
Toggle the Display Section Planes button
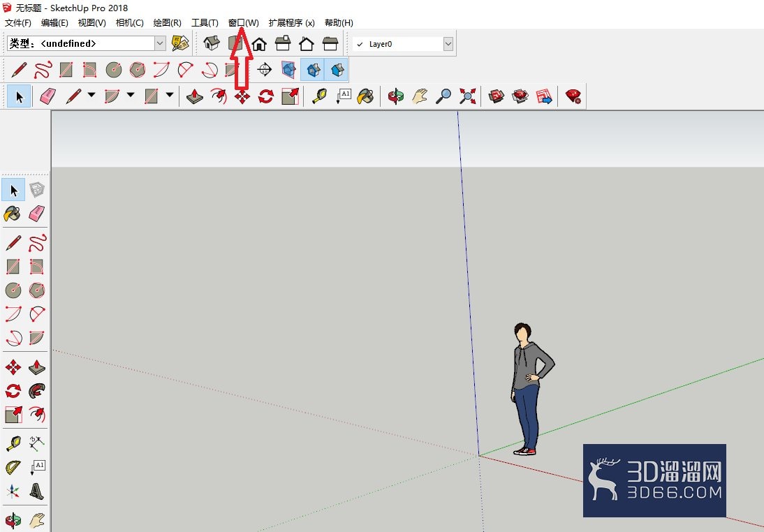coord(288,70)
